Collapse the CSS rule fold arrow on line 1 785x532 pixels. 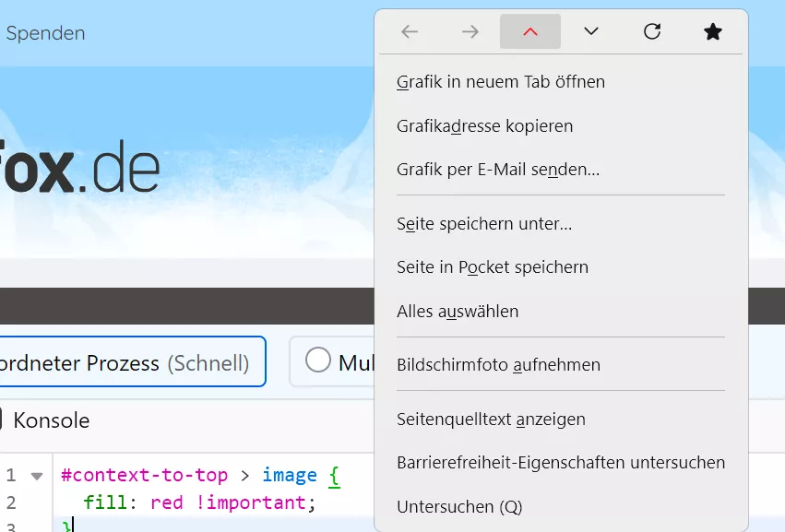(37, 476)
